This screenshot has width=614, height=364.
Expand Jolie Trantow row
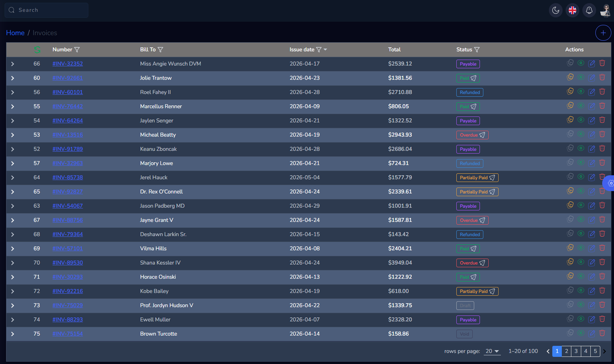[13, 78]
